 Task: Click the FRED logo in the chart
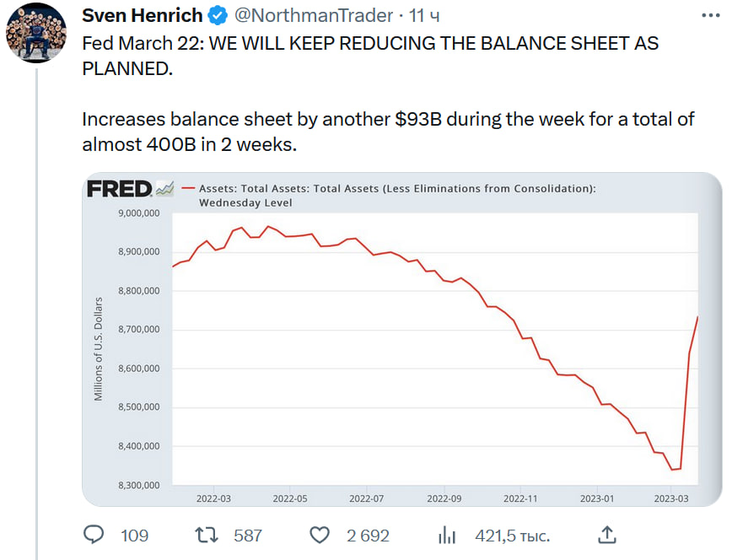[119, 189]
